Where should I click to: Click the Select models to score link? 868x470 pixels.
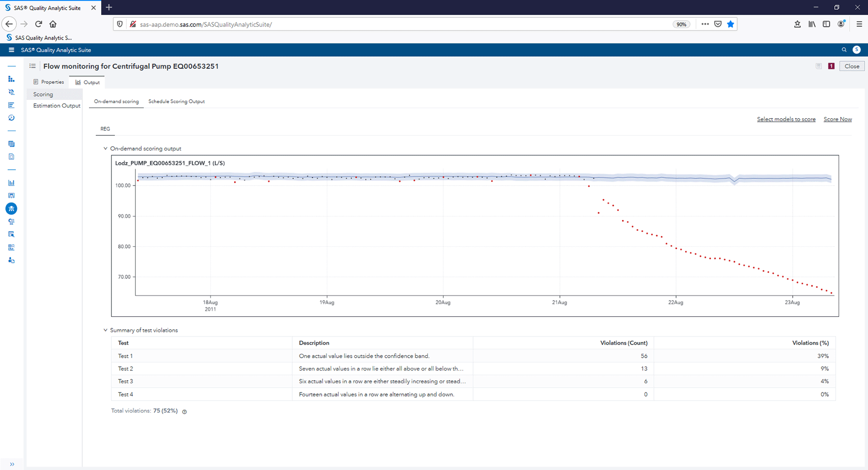coord(786,119)
